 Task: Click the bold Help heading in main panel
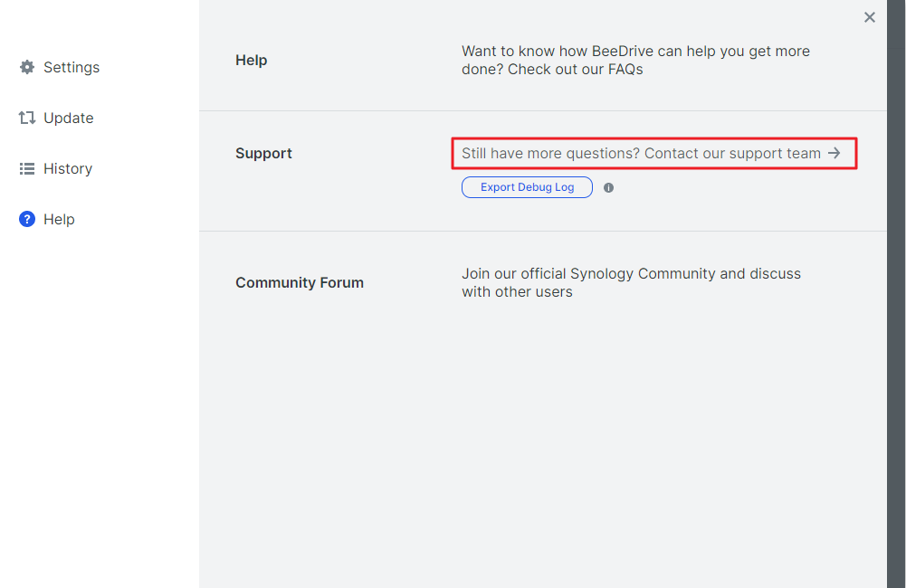(x=251, y=61)
